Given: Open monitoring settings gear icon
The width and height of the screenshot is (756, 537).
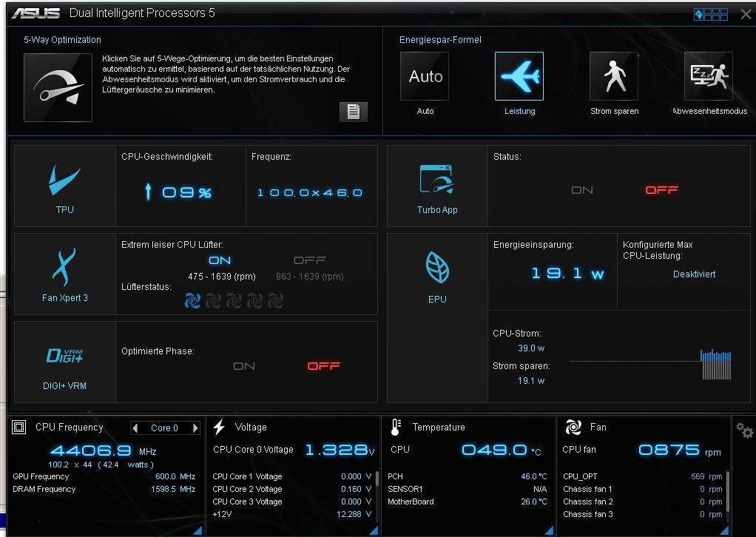Looking at the screenshot, I should [x=744, y=430].
